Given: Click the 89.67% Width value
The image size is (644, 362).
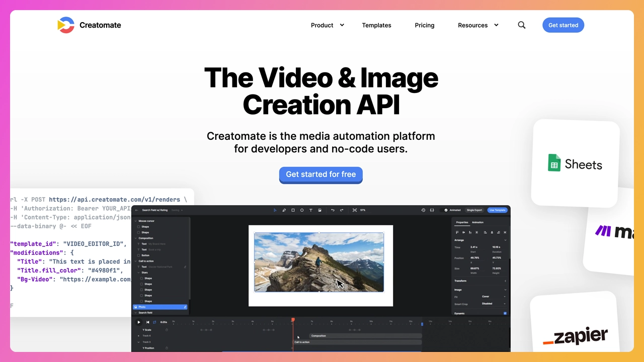Looking at the screenshot, I should coord(475,268).
